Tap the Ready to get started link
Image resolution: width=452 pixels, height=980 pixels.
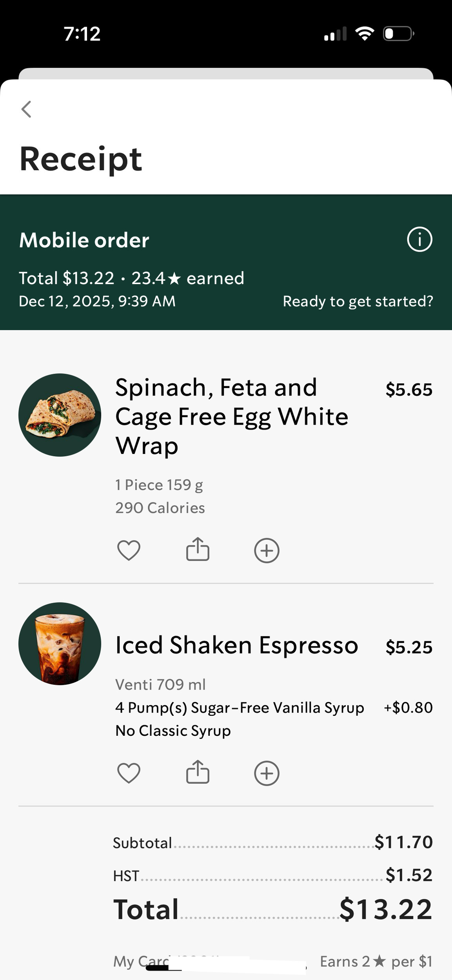358,301
